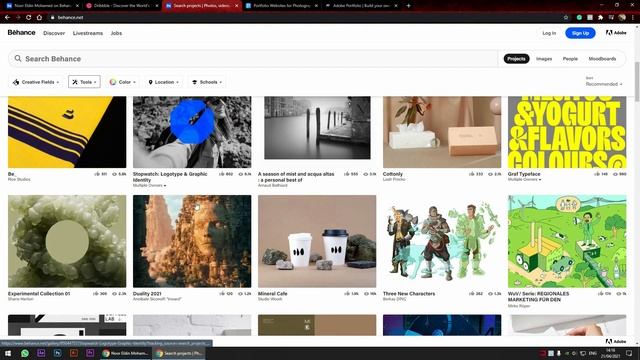Open green illustrated WuV Serie thumbnail
Image resolution: width=640 pixels, height=360 pixels.
tap(567, 241)
